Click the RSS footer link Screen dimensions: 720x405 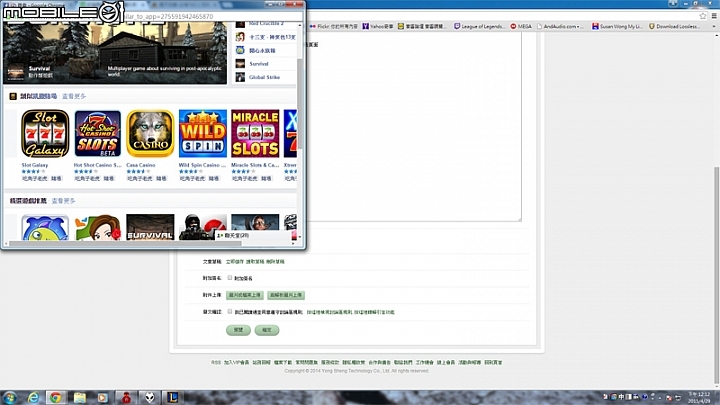216,363
